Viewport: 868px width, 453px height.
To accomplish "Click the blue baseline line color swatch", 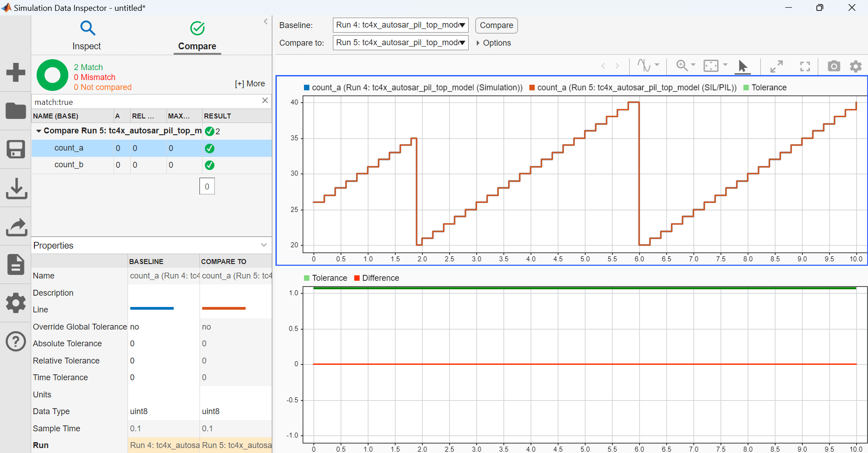I will pyautogui.click(x=152, y=308).
